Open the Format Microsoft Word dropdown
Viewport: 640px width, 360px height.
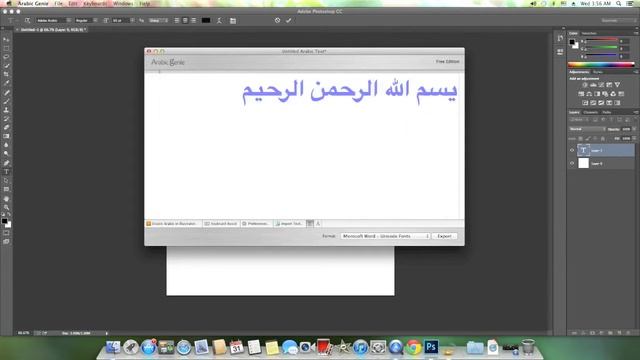(385, 236)
